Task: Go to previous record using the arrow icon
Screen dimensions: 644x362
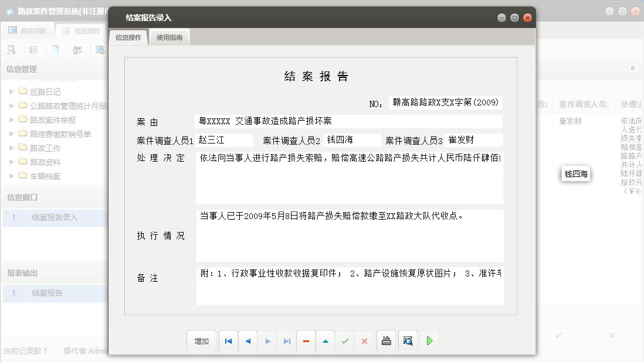Action: tap(248, 340)
